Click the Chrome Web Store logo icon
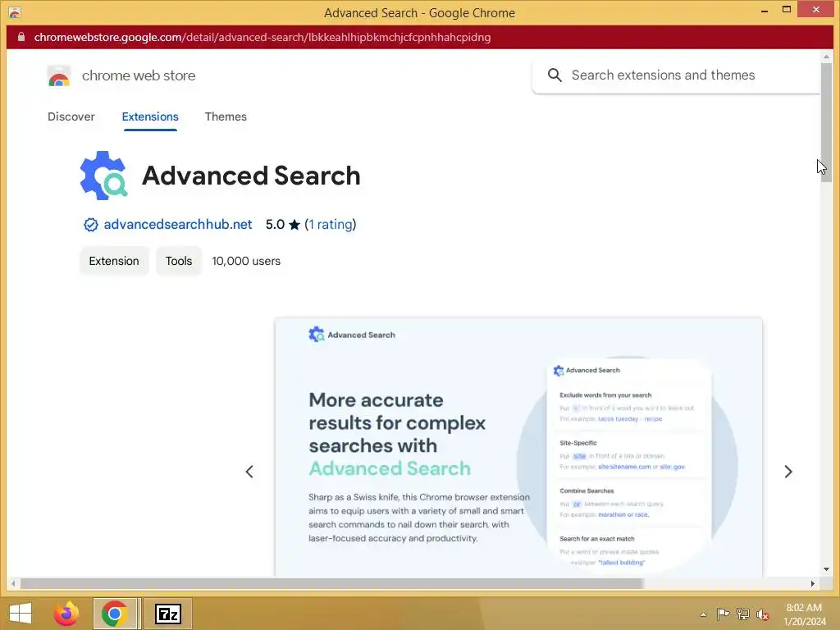 (59, 75)
